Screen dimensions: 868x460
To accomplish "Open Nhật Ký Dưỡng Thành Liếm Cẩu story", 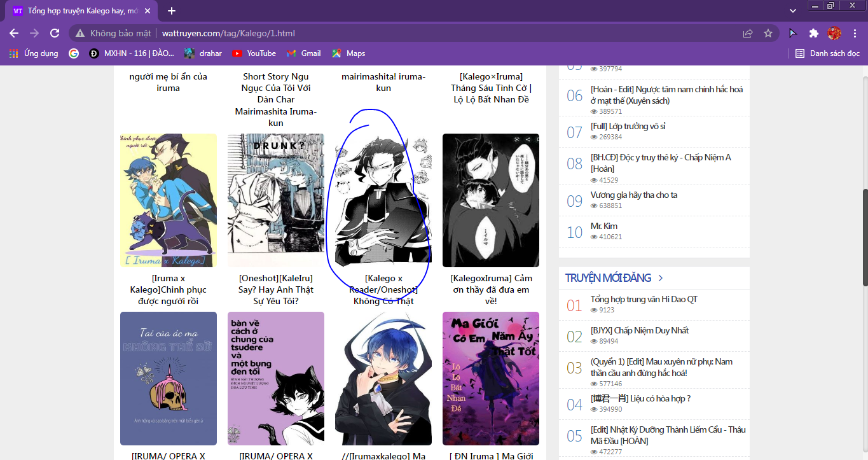I will pyautogui.click(x=668, y=435).
